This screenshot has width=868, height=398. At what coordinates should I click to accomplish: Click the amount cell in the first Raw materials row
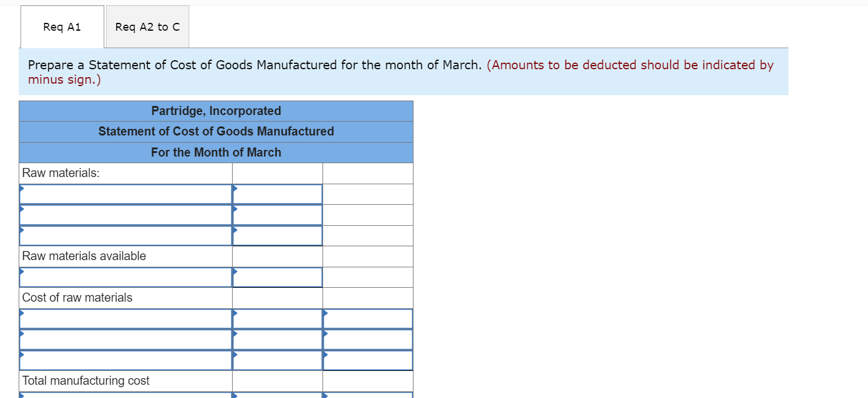click(x=277, y=194)
